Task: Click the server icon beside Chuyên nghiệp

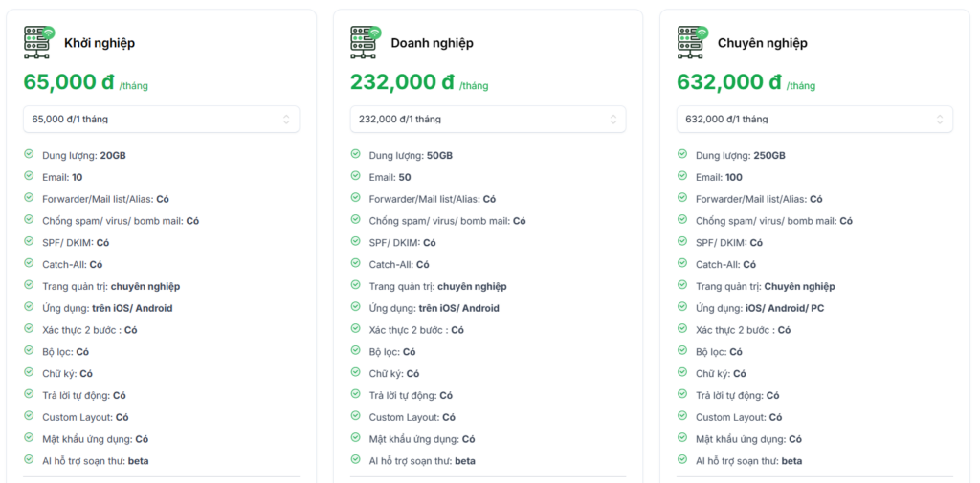Action: 693,42
